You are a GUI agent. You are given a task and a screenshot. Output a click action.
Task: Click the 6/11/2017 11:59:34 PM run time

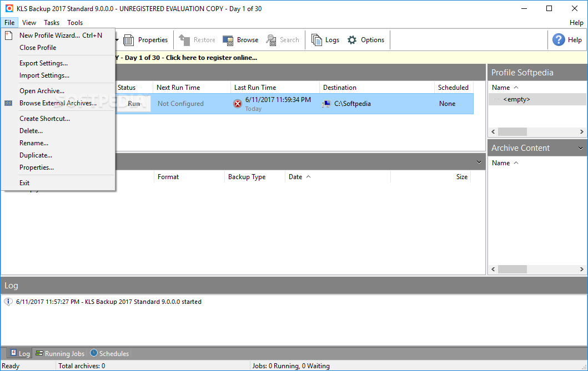coord(278,100)
